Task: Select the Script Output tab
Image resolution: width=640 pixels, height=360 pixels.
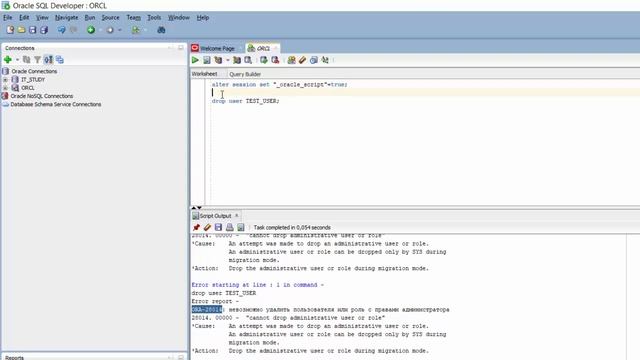Action: 215,216
